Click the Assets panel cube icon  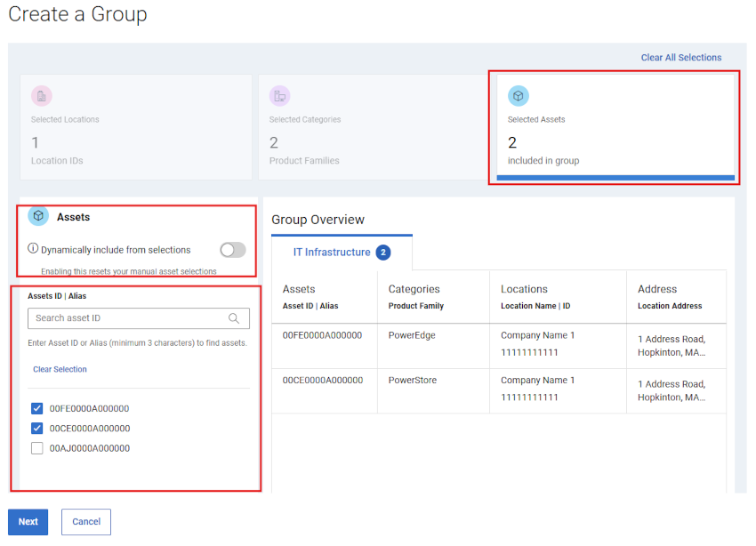[38, 216]
